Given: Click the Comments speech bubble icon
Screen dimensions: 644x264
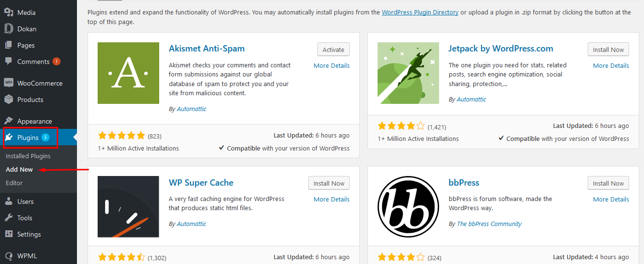Looking at the screenshot, I should 9,62.
